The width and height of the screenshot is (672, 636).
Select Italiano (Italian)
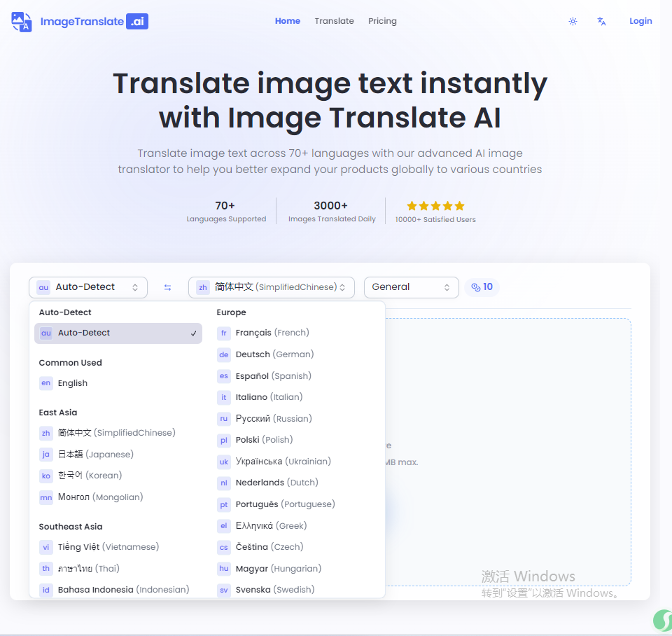295,397
